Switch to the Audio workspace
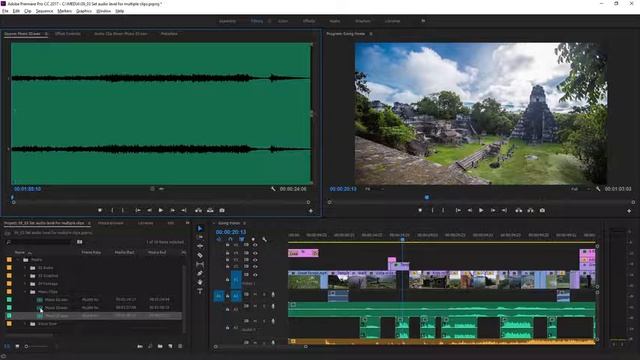 click(335, 21)
